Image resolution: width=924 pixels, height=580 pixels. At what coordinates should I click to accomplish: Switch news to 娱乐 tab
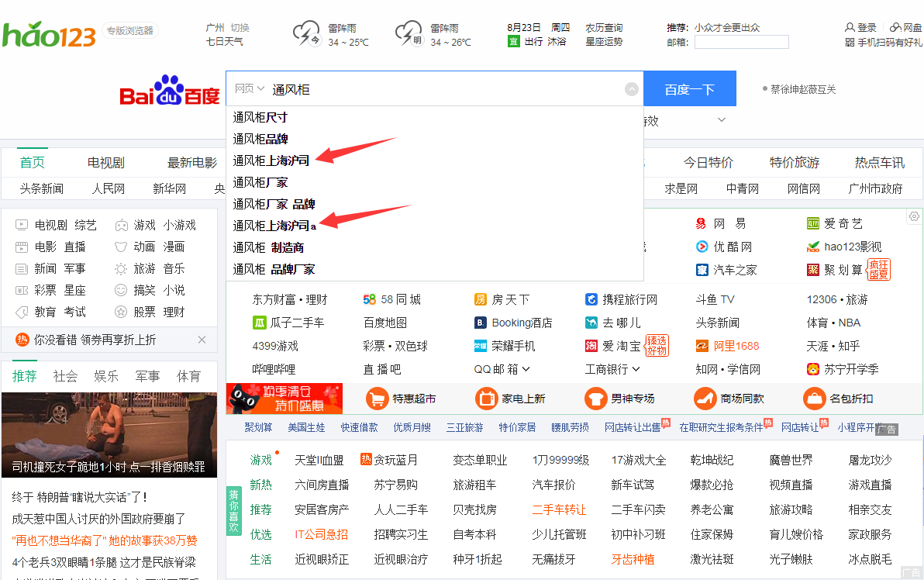pos(106,376)
